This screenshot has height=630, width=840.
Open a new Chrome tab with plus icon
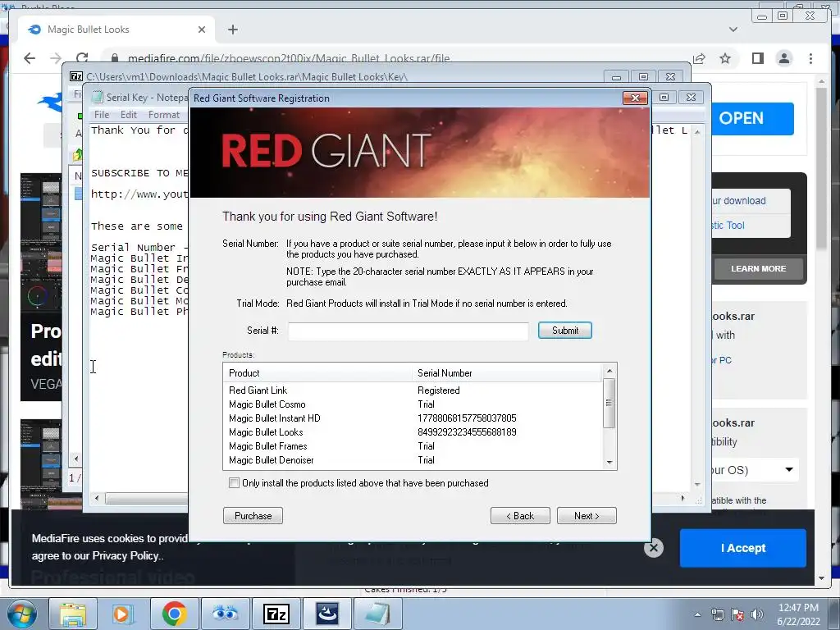click(x=232, y=30)
